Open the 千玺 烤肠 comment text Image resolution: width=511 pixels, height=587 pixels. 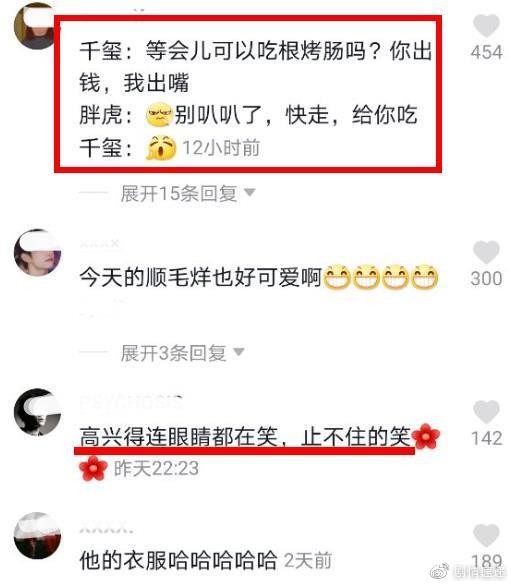[x=256, y=66]
